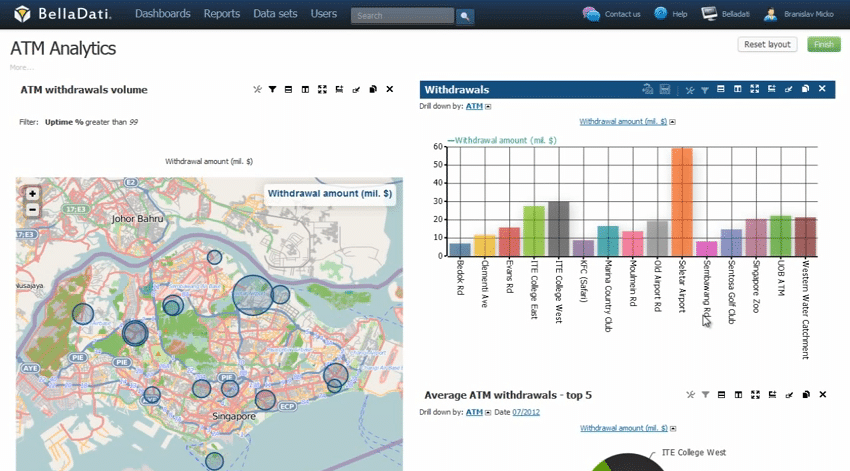Click the save icon in Withdrawals header

(x=665, y=90)
